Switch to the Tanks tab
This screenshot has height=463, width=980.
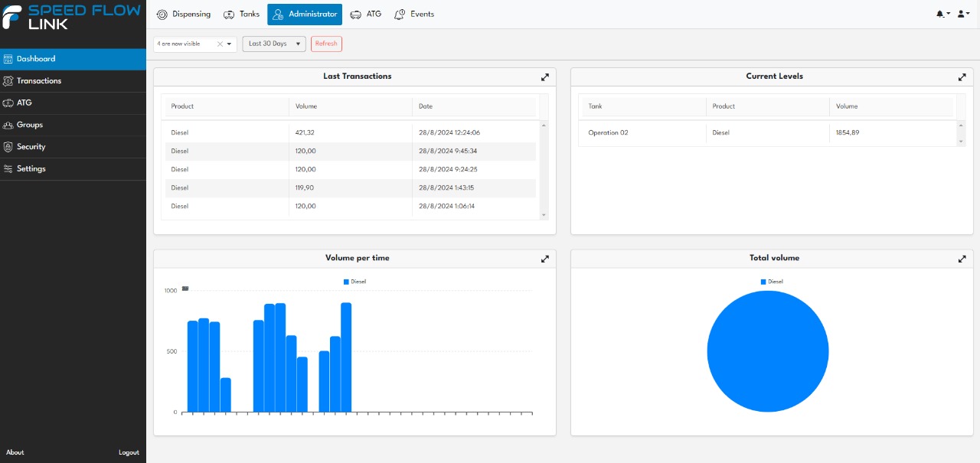pyautogui.click(x=241, y=15)
